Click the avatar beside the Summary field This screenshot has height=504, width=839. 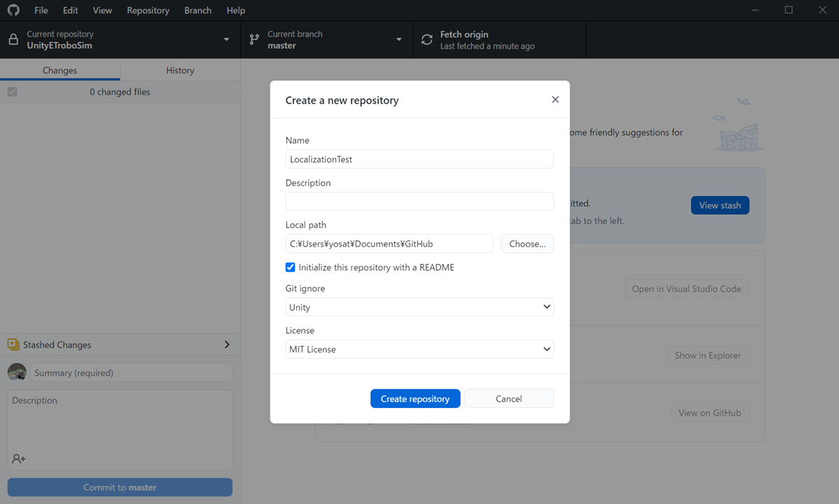click(x=17, y=372)
